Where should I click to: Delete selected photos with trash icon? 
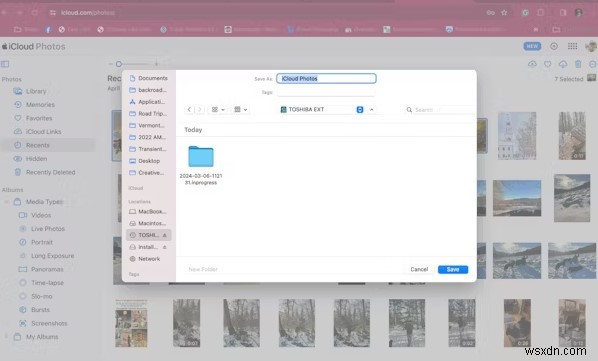click(578, 64)
